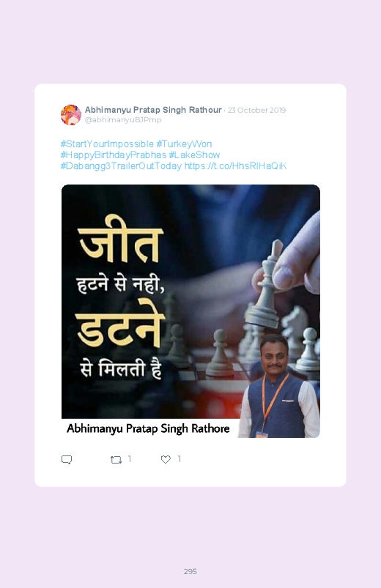Click the retweet count number
Viewport: 381px width, 588px height.
(x=130, y=459)
